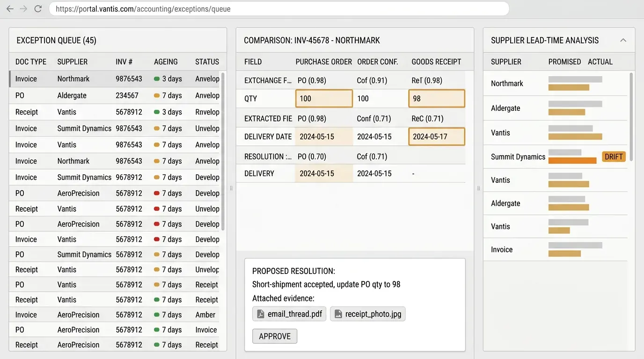Select the Invoice Northmark 7 days row
The width and height of the screenshot is (644, 359).
[115, 161]
